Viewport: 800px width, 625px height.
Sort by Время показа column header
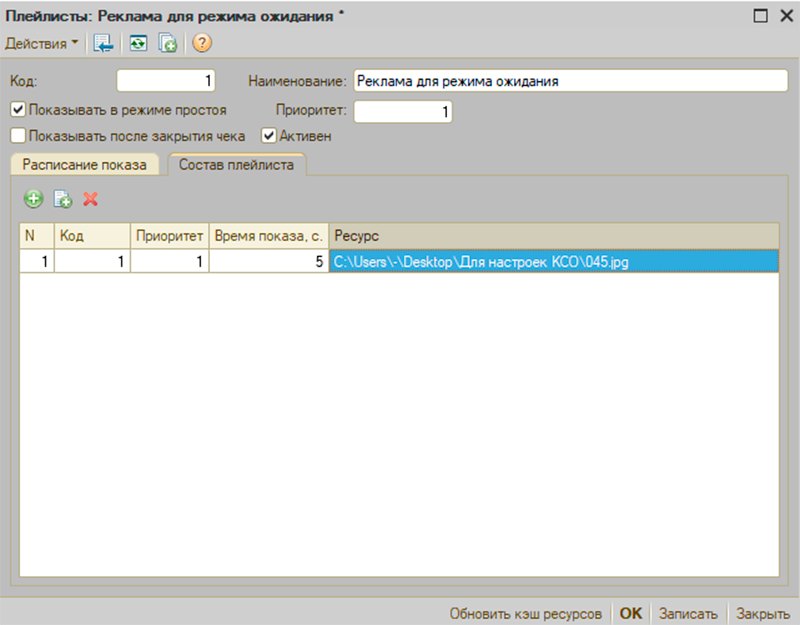point(268,236)
